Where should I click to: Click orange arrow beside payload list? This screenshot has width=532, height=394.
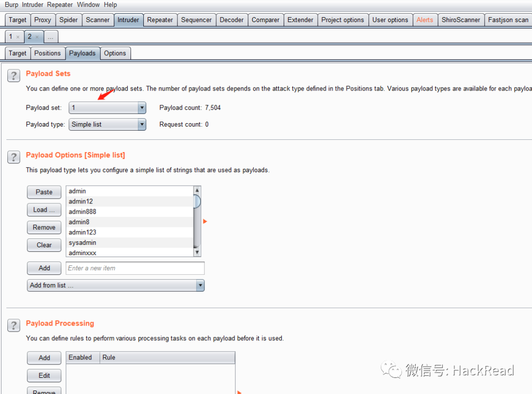pos(205,221)
